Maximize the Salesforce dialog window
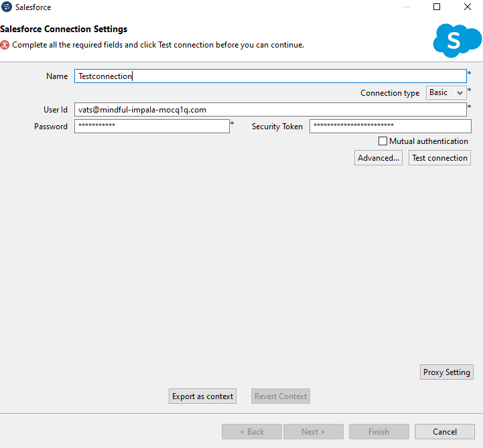This screenshot has width=483, height=448. [437, 7]
